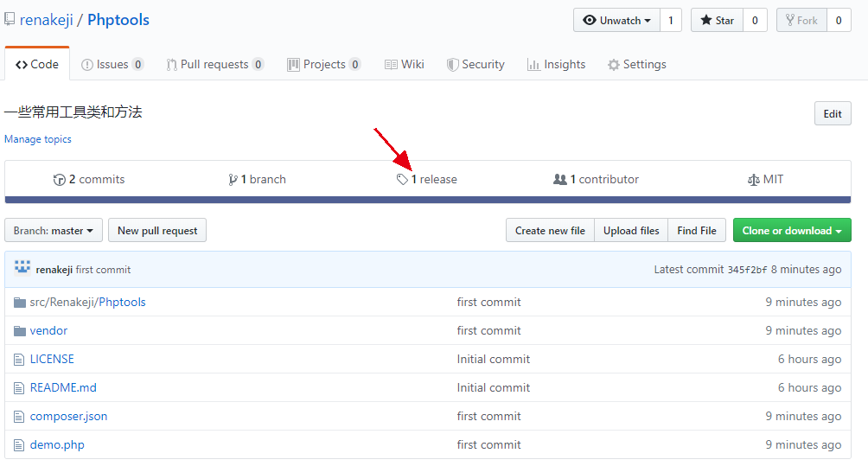
Task: Fork the repository
Action: tap(801, 21)
